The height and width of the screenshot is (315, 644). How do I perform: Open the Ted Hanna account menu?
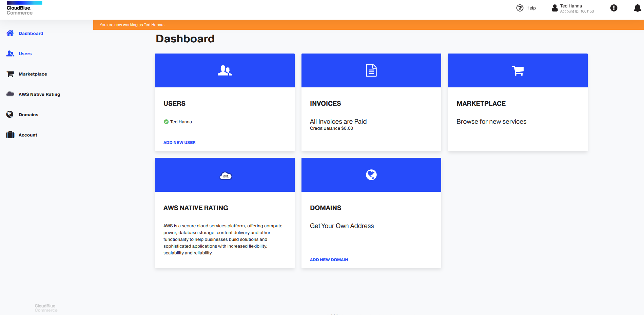[573, 8]
